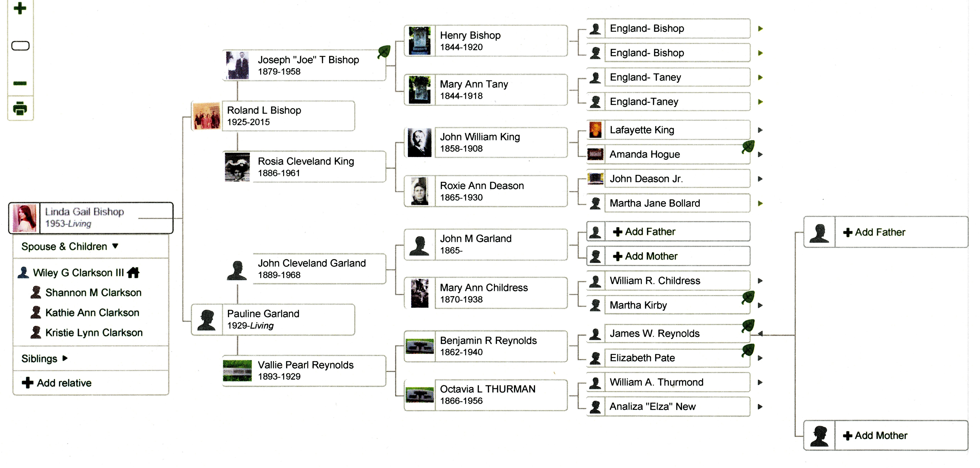Expand ancestors of Martha Jane Bollard

pos(760,203)
